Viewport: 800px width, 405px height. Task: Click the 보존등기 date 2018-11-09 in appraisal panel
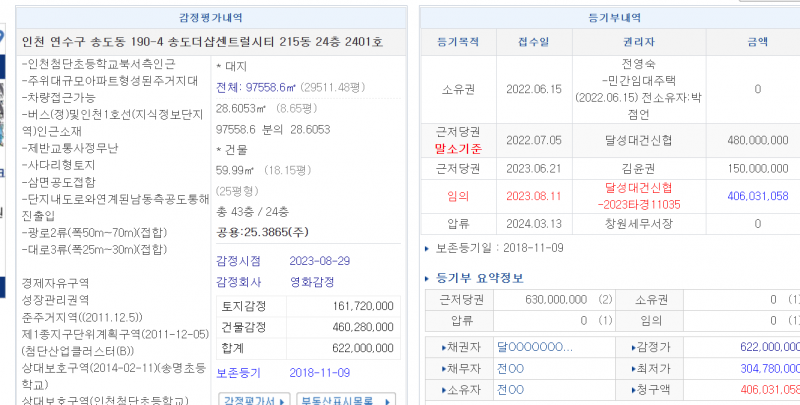tap(319, 372)
